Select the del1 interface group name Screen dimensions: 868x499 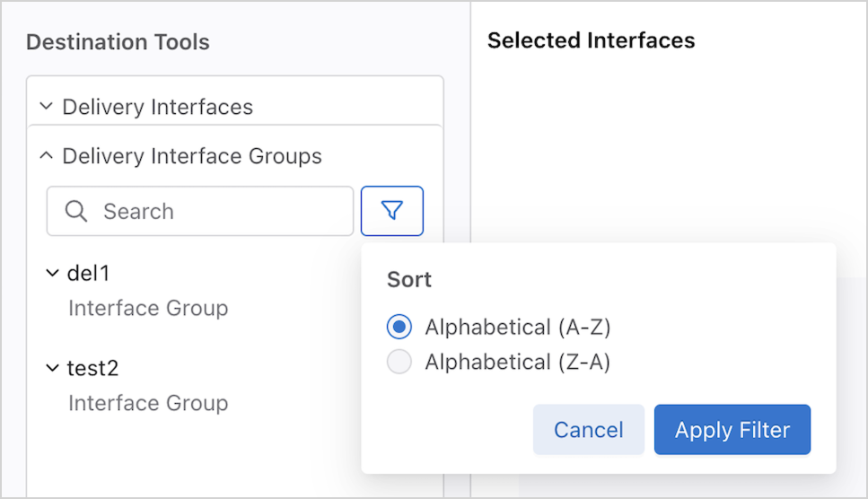pos(88,273)
